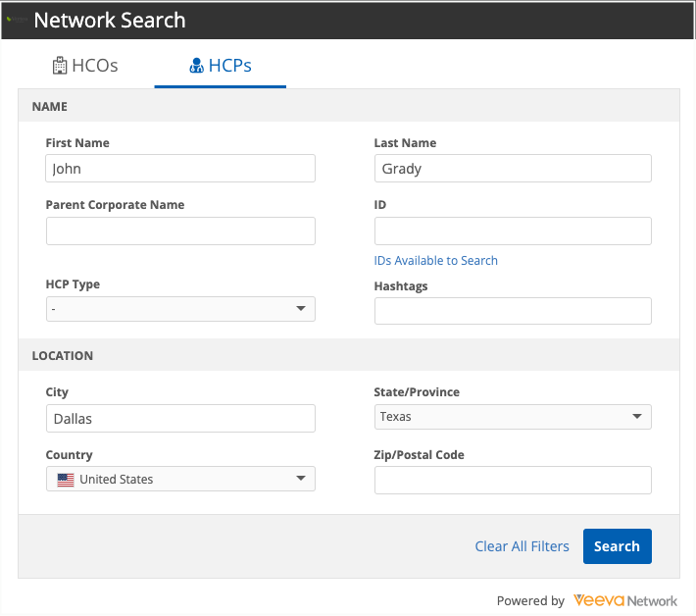This screenshot has height=616, width=696.
Task: Click Clear All Filters link
Action: [x=522, y=546]
